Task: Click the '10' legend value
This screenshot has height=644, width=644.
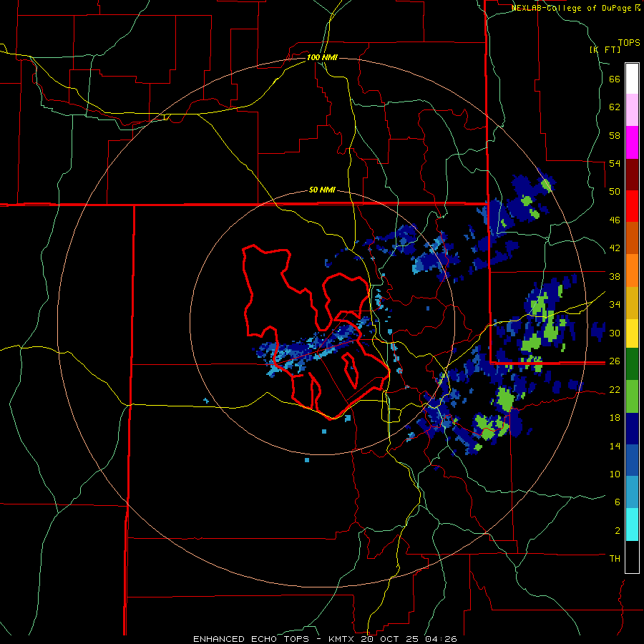Action: (x=615, y=474)
